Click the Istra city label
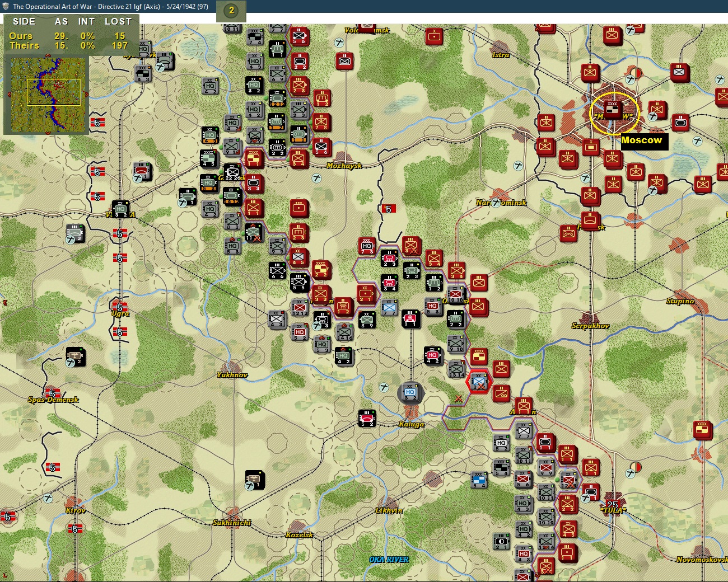 tap(501, 55)
